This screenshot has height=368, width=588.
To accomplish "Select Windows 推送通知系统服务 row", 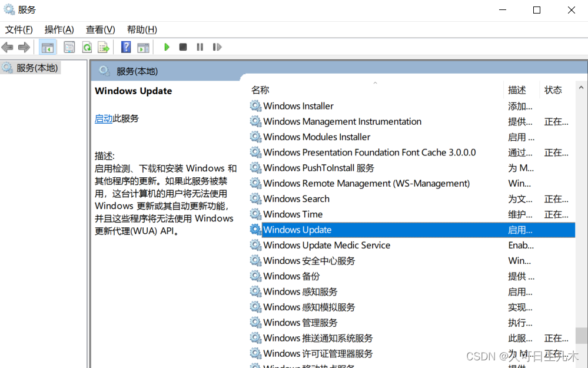I will (318, 338).
